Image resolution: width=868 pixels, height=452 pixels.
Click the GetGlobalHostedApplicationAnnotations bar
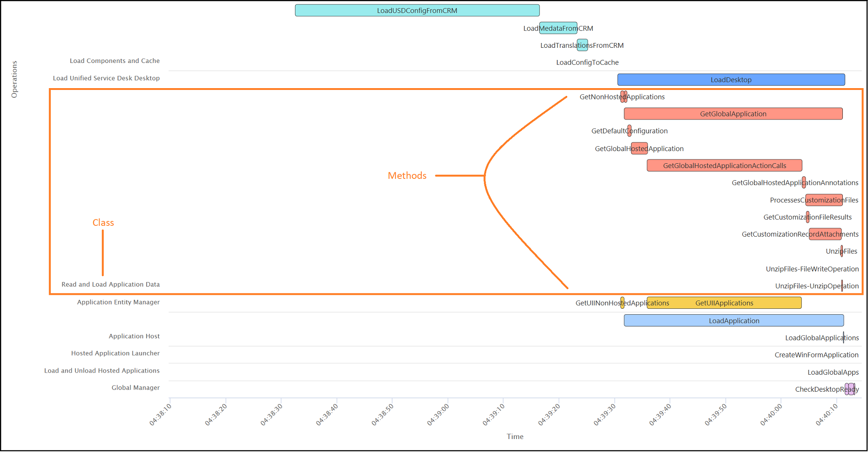coord(804,183)
